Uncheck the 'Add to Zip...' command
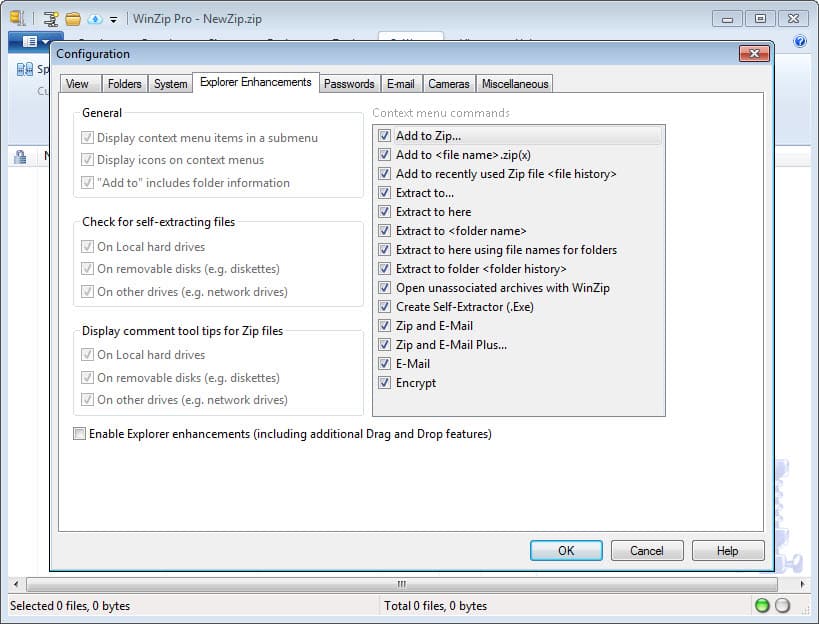The image size is (819, 624). (x=384, y=136)
